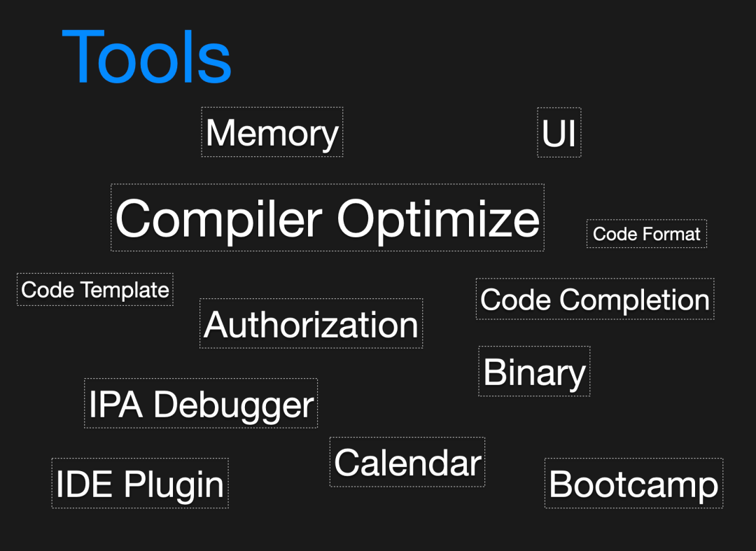Click the Calendar text box

(x=407, y=462)
